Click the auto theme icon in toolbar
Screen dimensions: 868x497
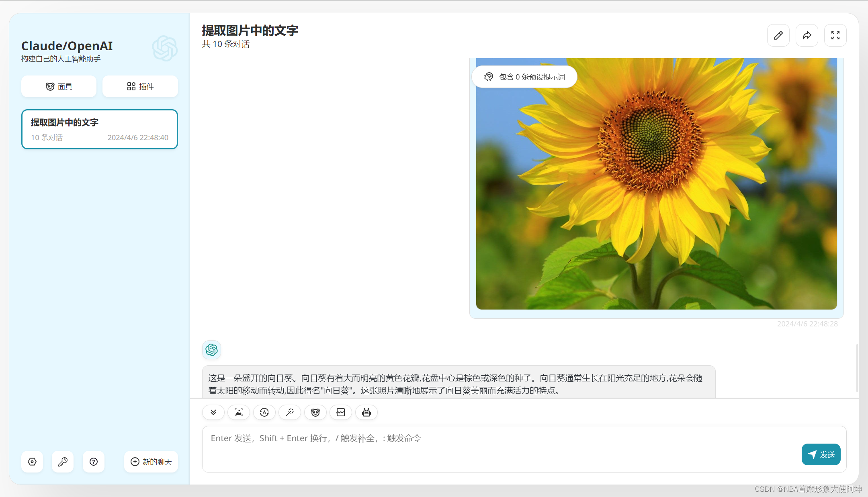tap(264, 412)
